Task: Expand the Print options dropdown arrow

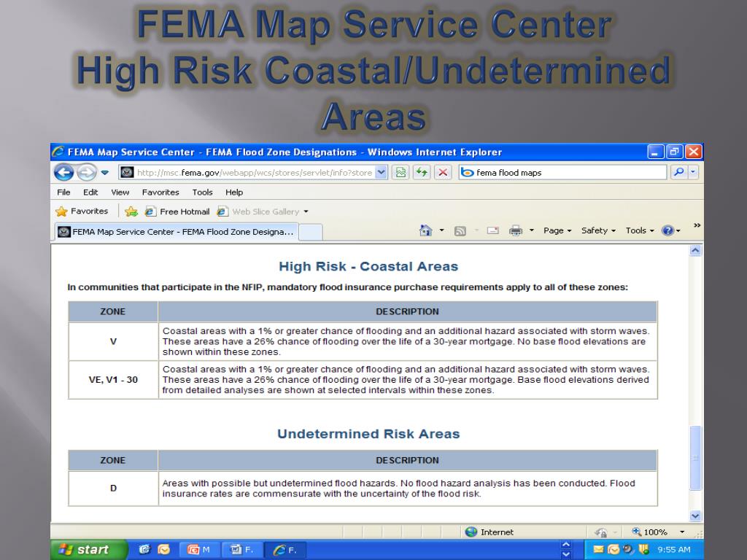Action: click(x=532, y=230)
